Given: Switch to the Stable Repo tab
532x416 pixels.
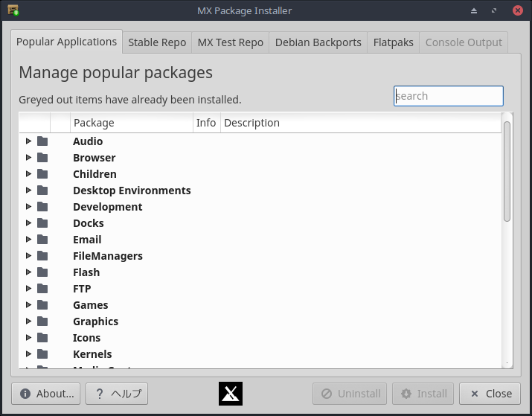Looking at the screenshot, I should point(157,42).
